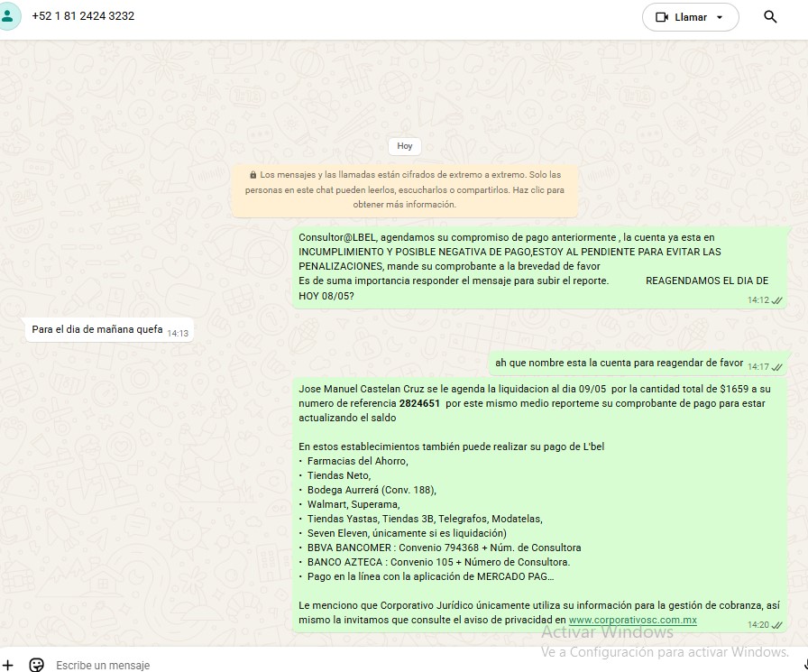Open the emoji and sticker picker
Screen dimensions: 808x672
[36, 665]
